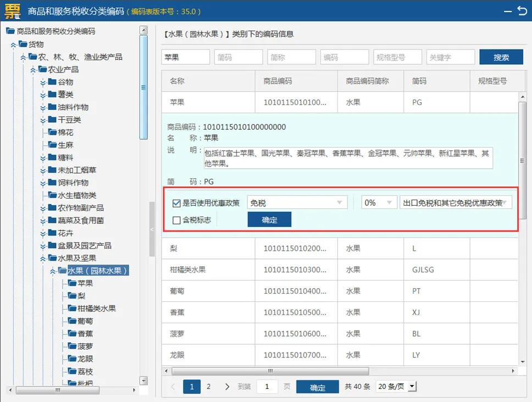This screenshot has width=532, height=402.
Task: Click the 确定 button below the policy settings
Action: [x=269, y=219]
